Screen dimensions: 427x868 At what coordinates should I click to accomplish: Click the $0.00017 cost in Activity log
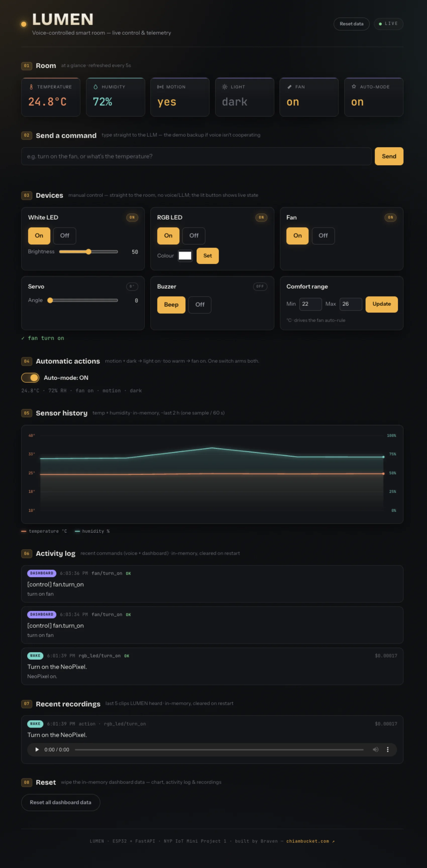click(x=386, y=656)
